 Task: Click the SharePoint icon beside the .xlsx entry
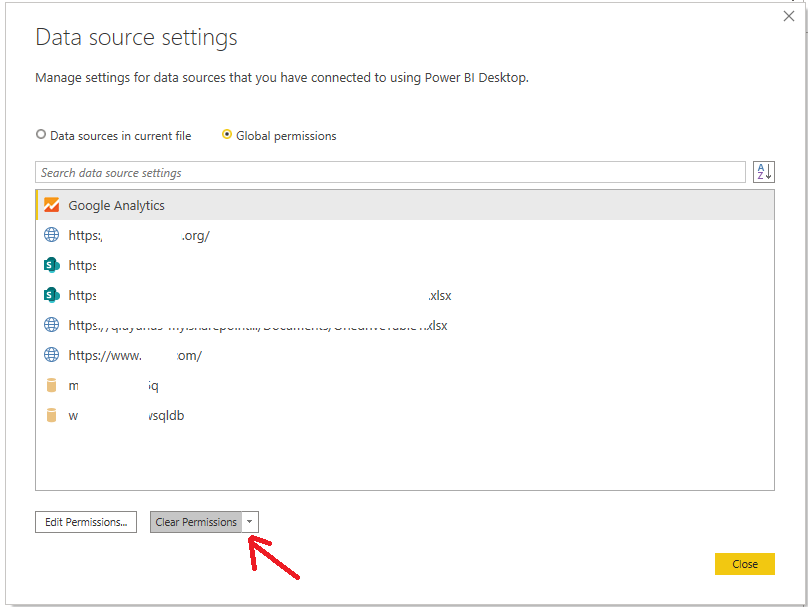click(52, 295)
